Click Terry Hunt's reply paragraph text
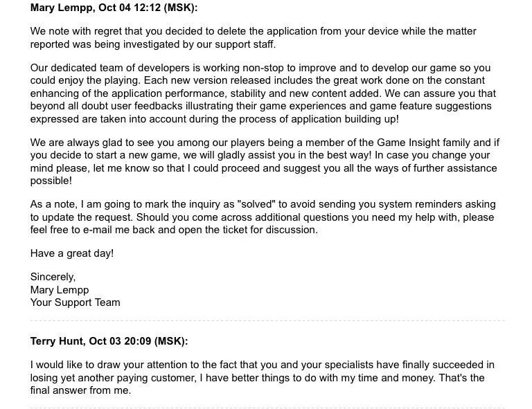Screen dimensions: 532x409 click(x=262, y=377)
